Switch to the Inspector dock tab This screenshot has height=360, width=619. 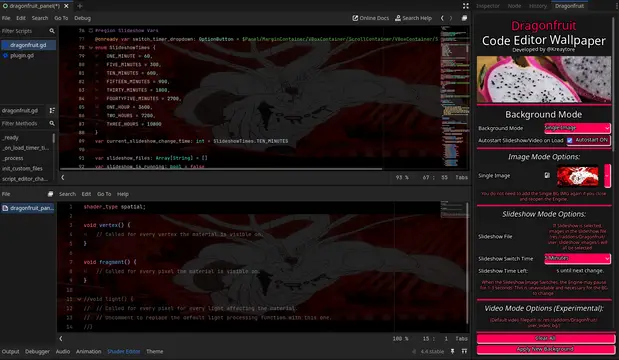(x=488, y=6)
